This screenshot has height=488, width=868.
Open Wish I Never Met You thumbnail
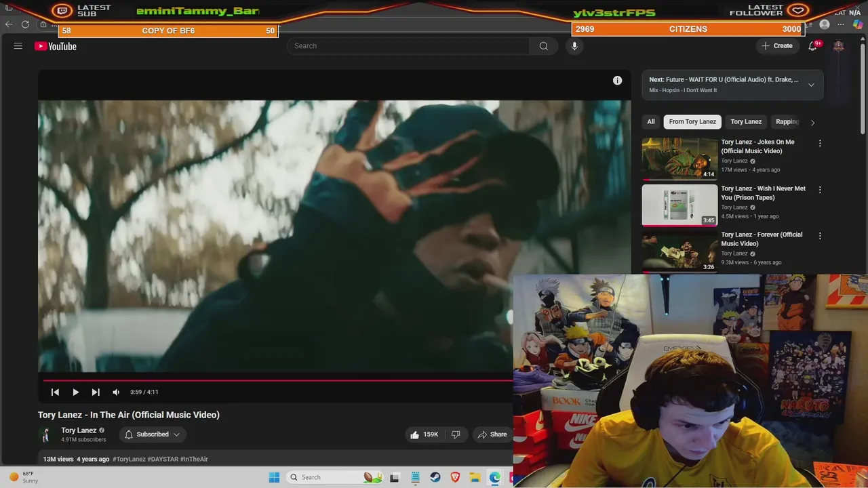click(x=679, y=205)
